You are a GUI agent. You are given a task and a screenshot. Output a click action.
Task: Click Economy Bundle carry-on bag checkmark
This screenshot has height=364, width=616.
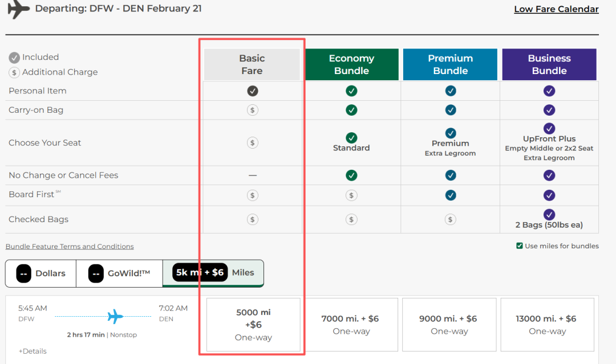click(x=351, y=110)
